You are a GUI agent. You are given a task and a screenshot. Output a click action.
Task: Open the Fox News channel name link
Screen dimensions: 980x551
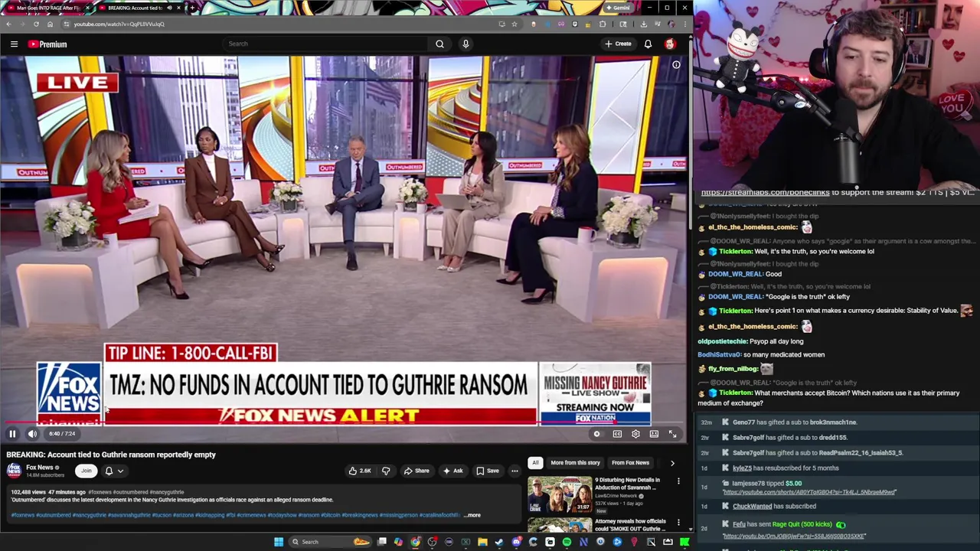coord(40,468)
